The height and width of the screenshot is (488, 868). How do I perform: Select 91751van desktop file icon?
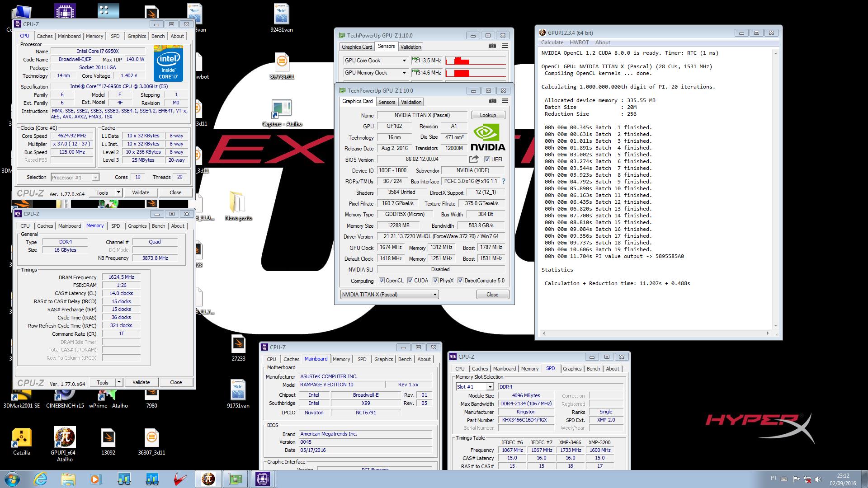tap(238, 394)
